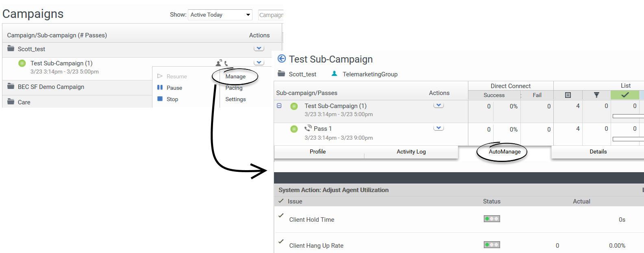Open the Show Active Today dropdown

tap(220, 15)
